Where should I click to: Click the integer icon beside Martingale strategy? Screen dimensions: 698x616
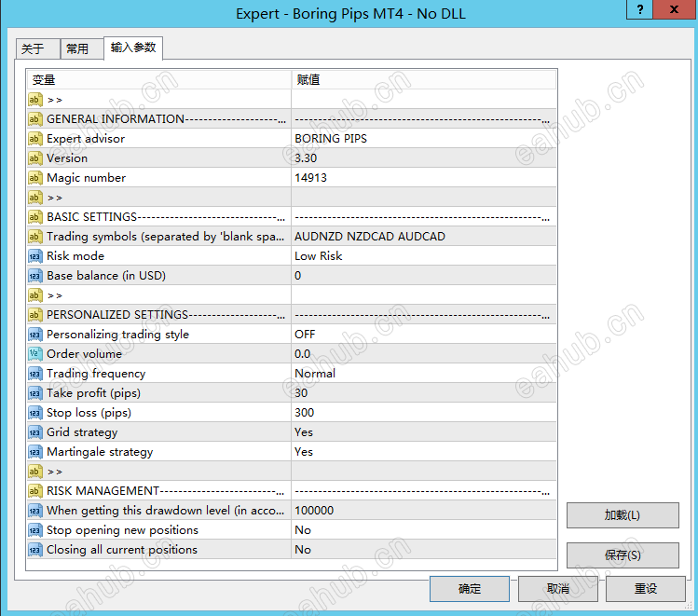(35, 452)
